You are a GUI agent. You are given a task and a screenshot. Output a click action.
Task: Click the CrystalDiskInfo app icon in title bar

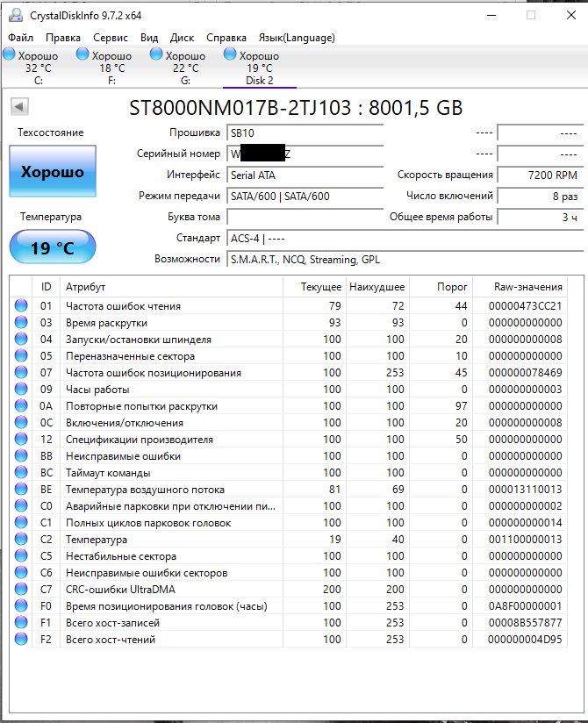16,15
